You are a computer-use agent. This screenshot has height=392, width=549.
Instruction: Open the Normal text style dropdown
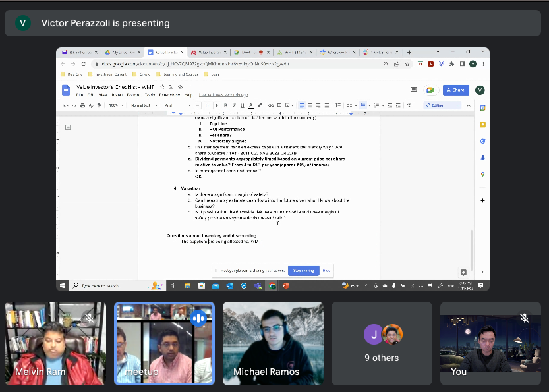click(144, 105)
